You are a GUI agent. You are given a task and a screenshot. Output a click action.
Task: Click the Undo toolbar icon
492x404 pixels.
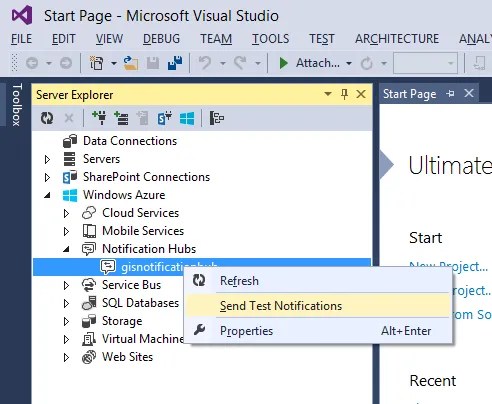pos(205,63)
